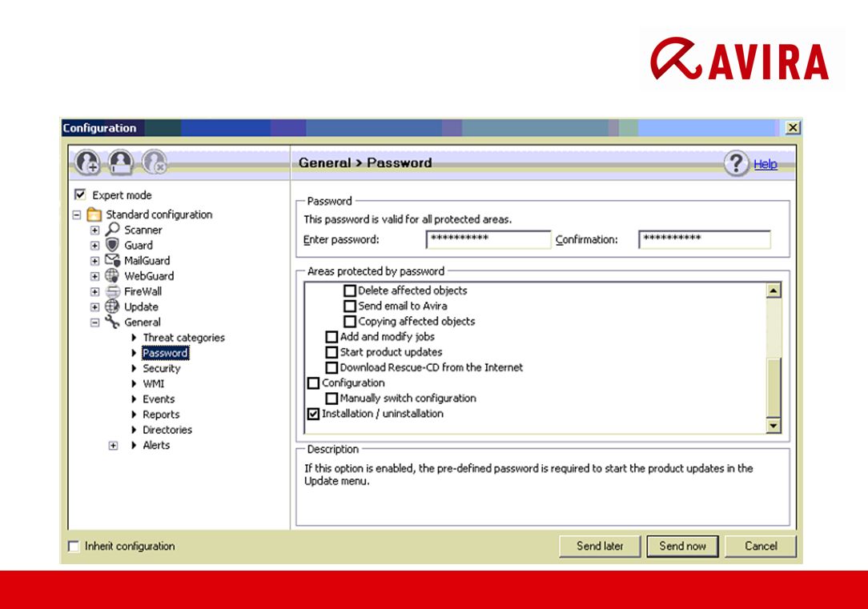
Task: Click the question mark help icon
Action: (736, 164)
